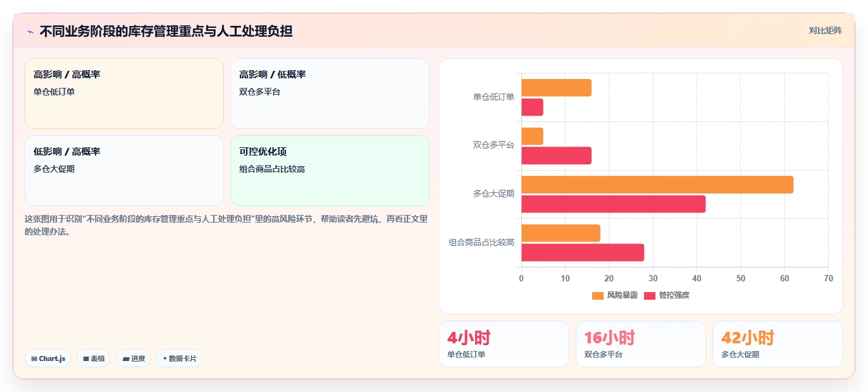Viewport: 868px width, 392px height.
Task: Click the lightning icon beside the title
Action: tap(30, 32)
